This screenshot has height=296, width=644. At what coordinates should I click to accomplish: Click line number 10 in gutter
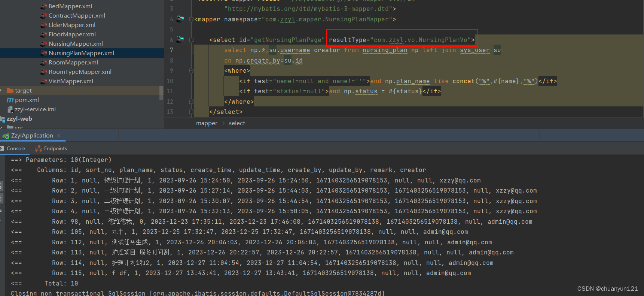point(170,81)
